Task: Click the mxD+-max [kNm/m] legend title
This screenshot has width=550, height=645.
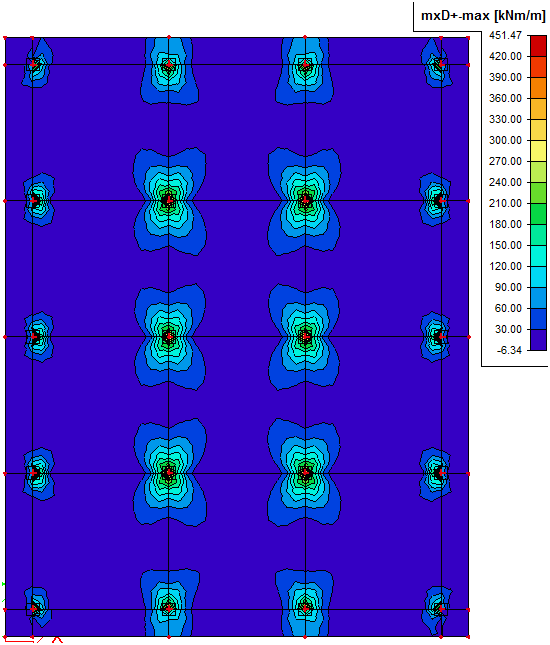Action: [x=483, y=16]
